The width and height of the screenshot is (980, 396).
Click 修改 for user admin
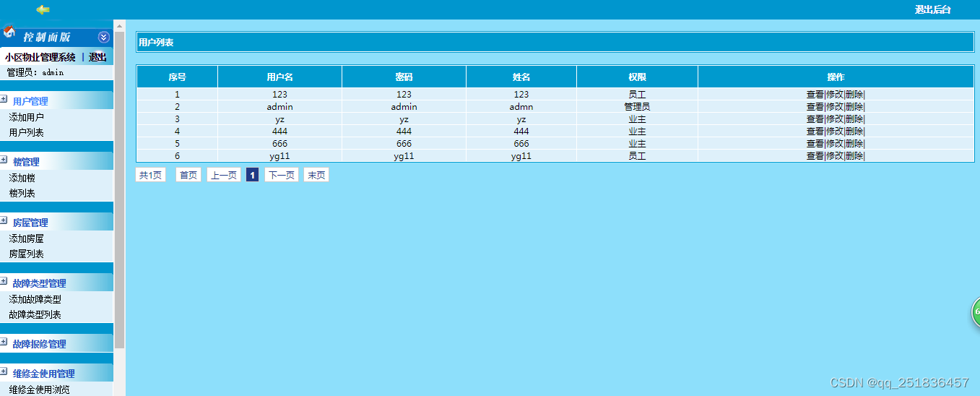(x=835, y=106)
